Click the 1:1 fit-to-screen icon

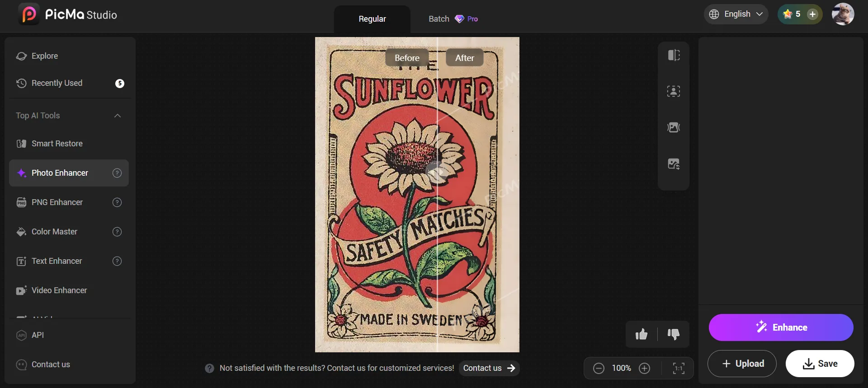[679, 368]
